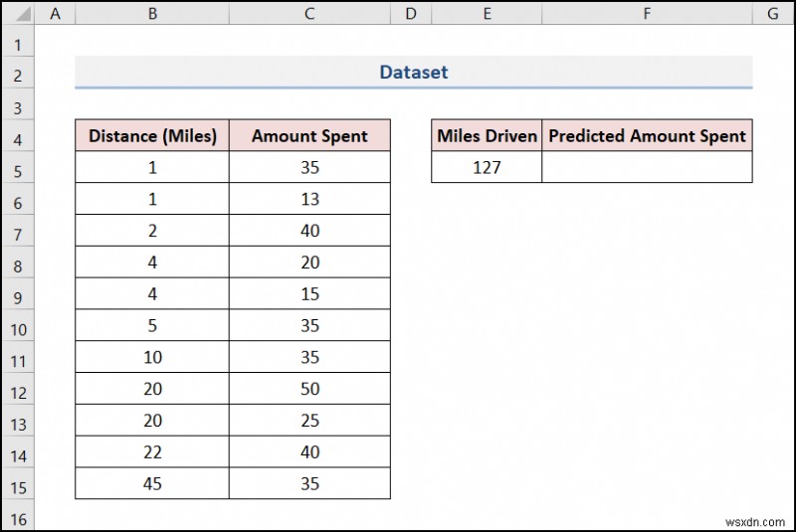Image resolution: width=796 pixels, height=532 pixels.
Task: Select column B header
Action: tap(152, 14)
